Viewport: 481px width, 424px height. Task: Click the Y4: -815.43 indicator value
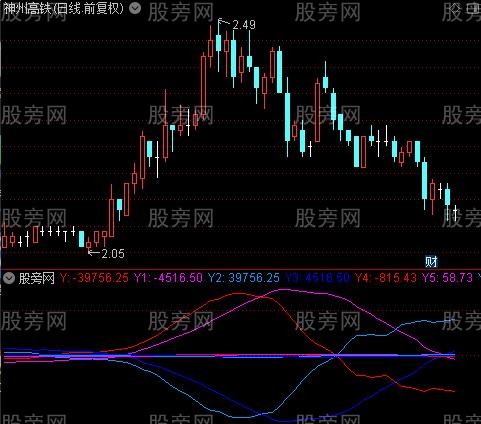386,278
